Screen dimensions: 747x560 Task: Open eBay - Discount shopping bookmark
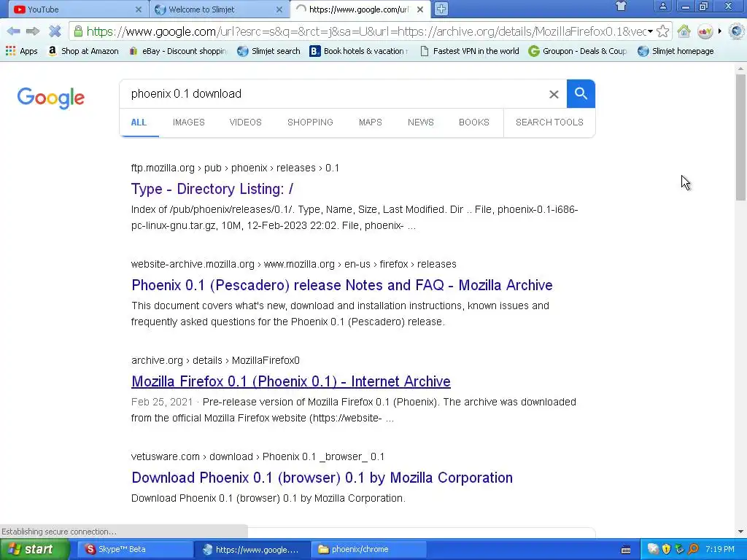pos(178,51)
